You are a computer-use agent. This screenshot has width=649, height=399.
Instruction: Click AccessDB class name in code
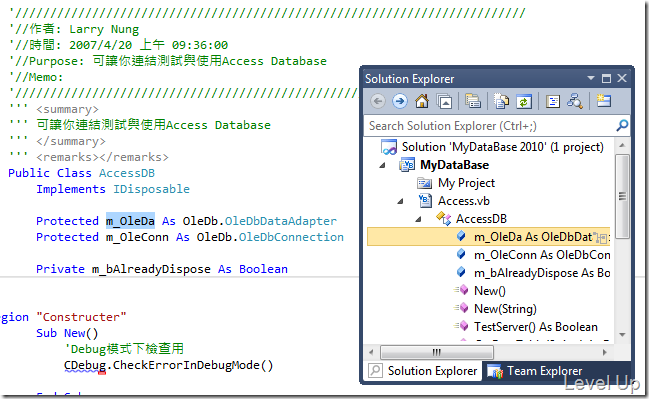click(x=127, y=173)
